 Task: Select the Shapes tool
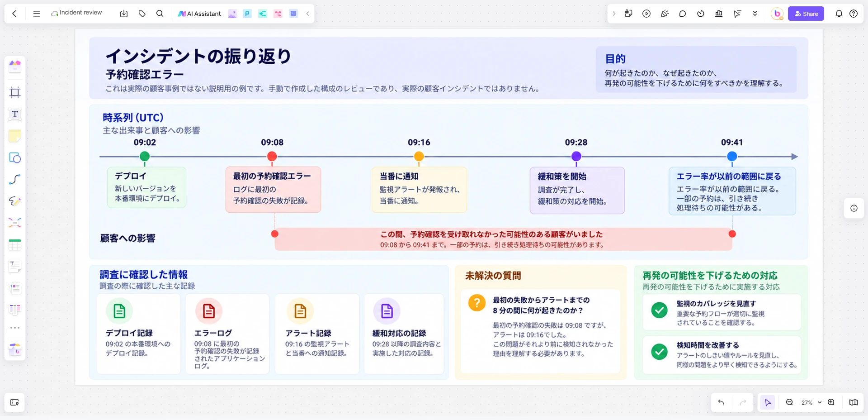15,157
